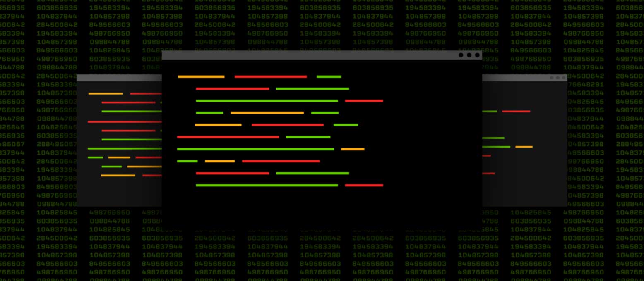Click the middle dot in the center window title bar
Viewport: 644px width, 281px height.
(x=469, y=55)
